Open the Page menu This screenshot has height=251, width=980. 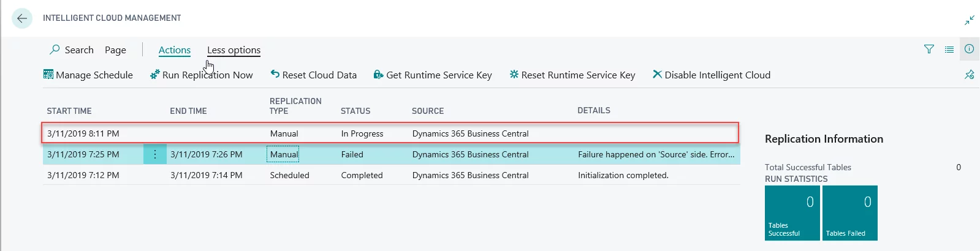[x=115, y=50]
